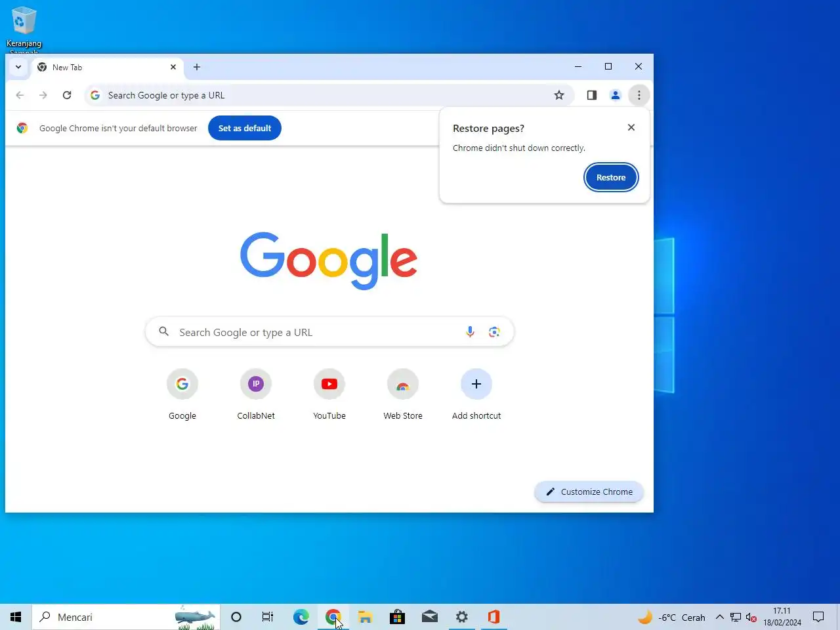Open the Web Store shortcut
This screenshot has height=630, width=840.
(x=403, y=394)
